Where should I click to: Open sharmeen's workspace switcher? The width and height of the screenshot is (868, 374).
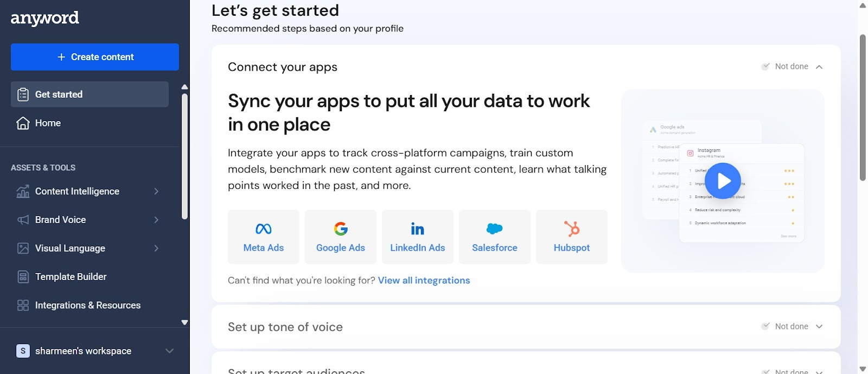[95, 351]
